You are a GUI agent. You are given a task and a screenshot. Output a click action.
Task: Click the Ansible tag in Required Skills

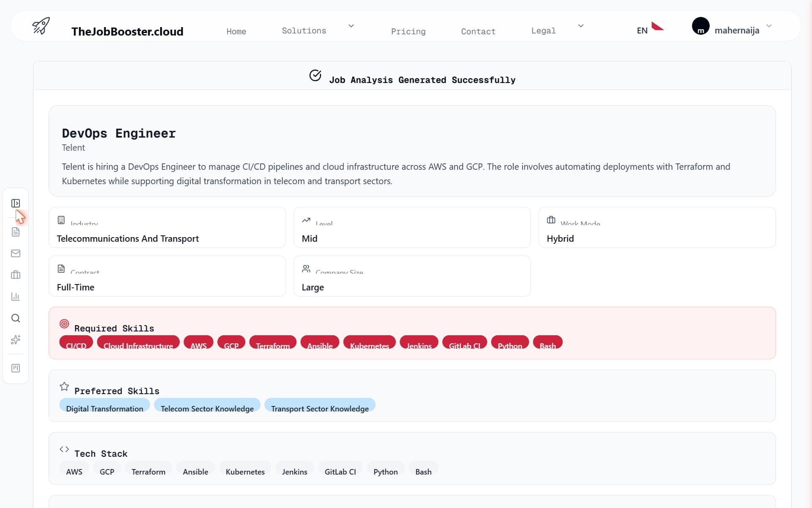click(320, 342)
